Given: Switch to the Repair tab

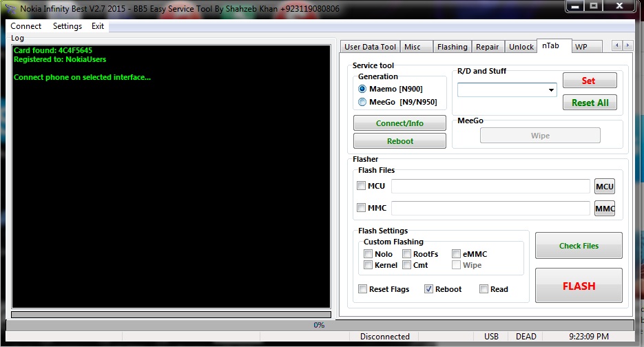Looking at the screenshot, I should [487, 47].
